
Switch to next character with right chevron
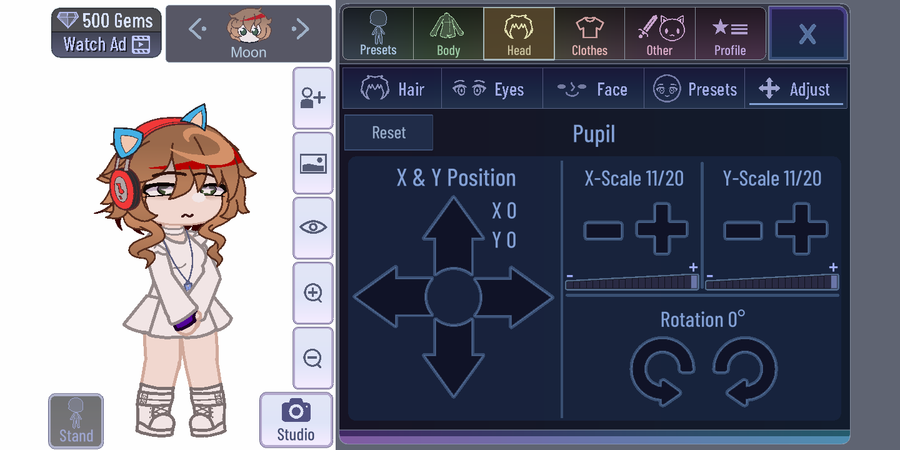300,29
